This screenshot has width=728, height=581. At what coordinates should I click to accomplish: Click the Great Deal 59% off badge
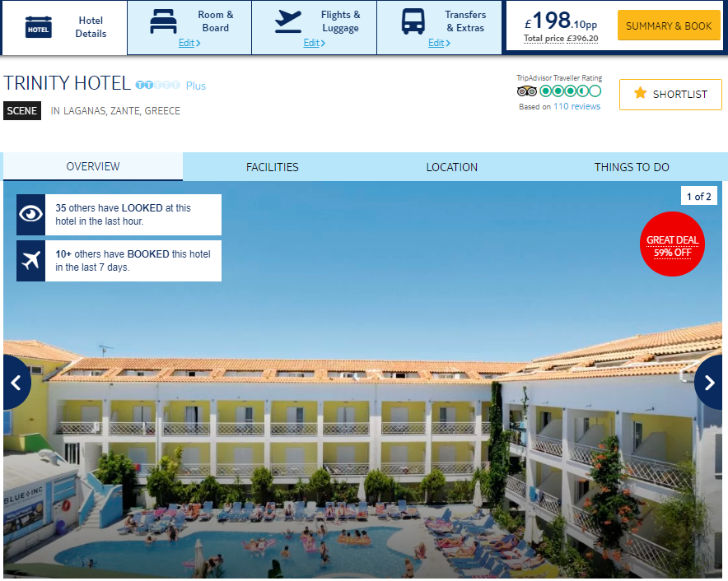672,244
